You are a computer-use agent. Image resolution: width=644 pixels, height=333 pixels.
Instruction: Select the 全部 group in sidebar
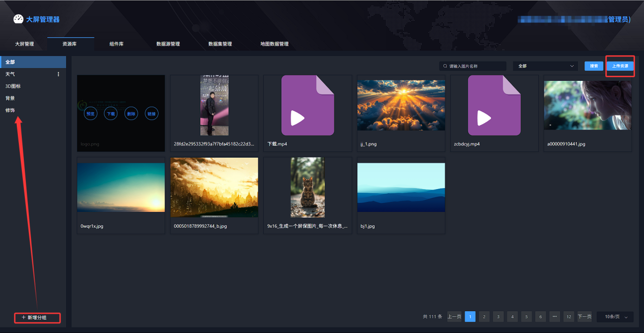pyautogui.click(x=33, y=62)
